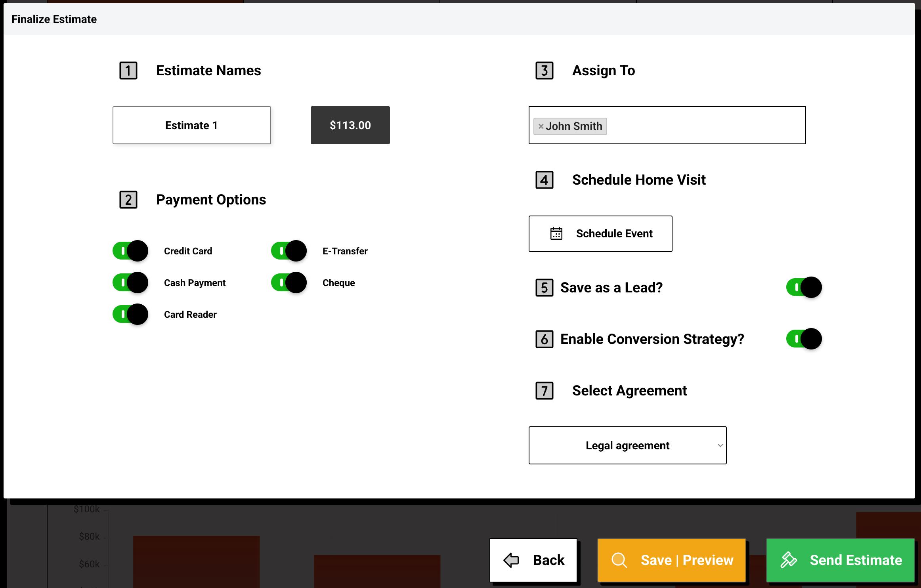Open the Legal agreement dropdown
This screenshot has width=921, height=588.
coord(627,445)
